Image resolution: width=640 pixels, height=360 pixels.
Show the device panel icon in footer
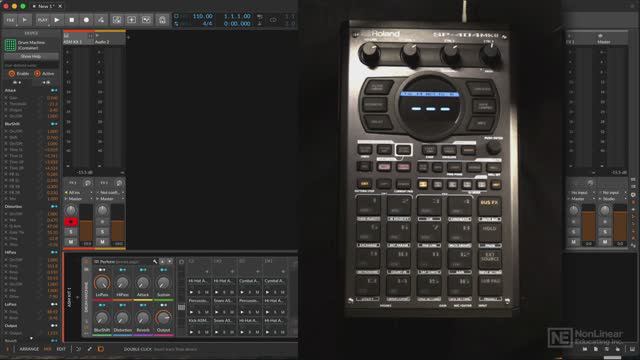point(100,349)
